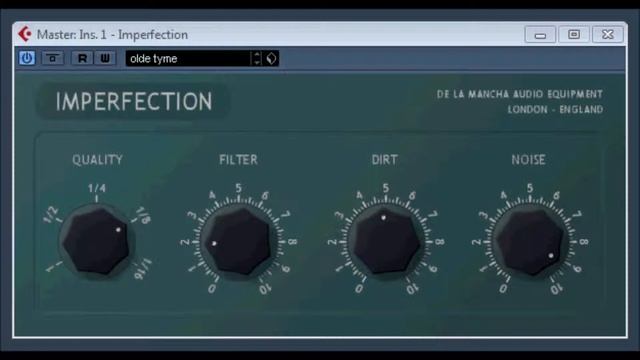Click the QUALITY label

[x=97, y=160]
